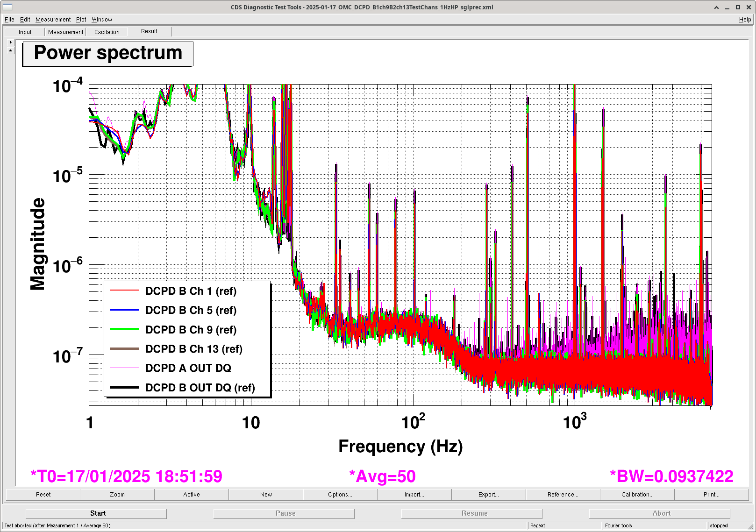This screenshot has height=532, width=756.
Task: Click the Export button
Action: click(x=489, y=495)
